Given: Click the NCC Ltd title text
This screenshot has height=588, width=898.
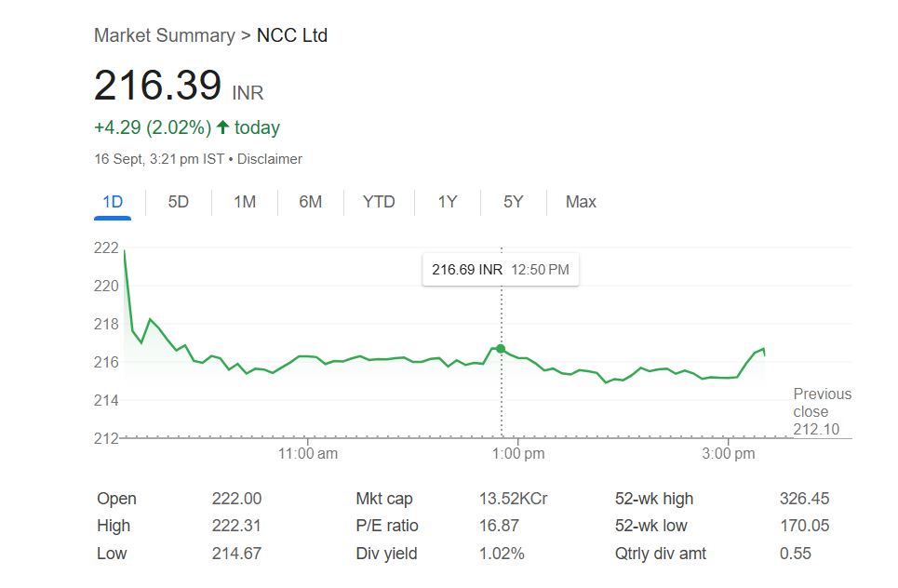Looking at the screenshot, I should pos(292,35).
